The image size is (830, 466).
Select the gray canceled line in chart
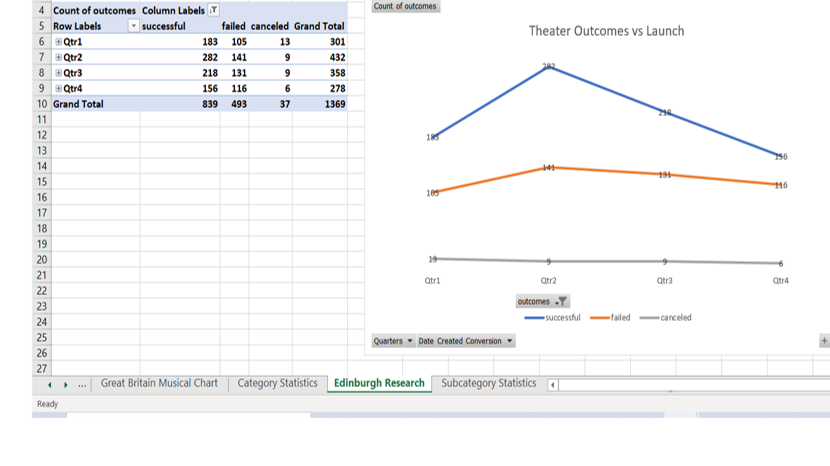pyautogui.click(x=607, y=262)
